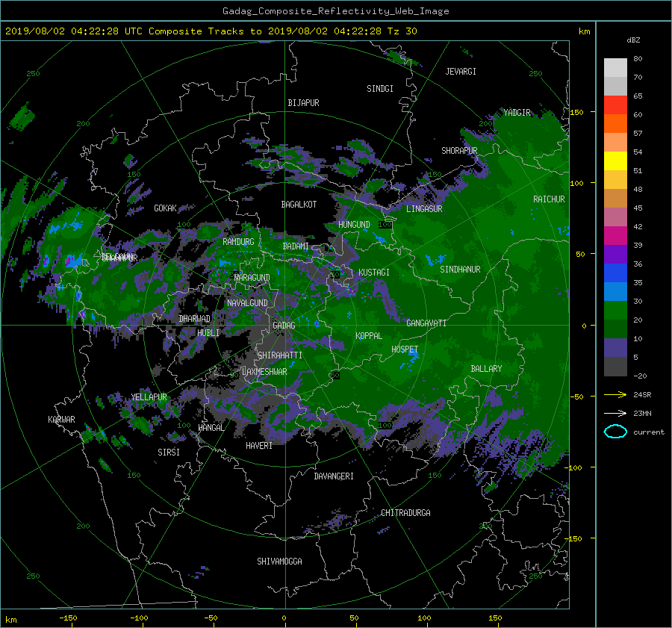Click the dark gray -20 dBZ color swatch
Viewport: 672px width, 628px height.
[615, 367]
